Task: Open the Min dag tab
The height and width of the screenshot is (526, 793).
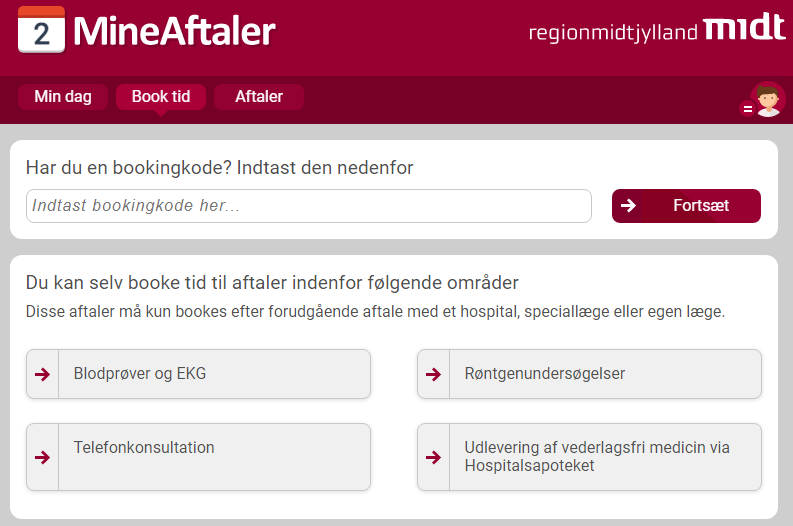Action: pyautogui.click(x=63, y=97)
